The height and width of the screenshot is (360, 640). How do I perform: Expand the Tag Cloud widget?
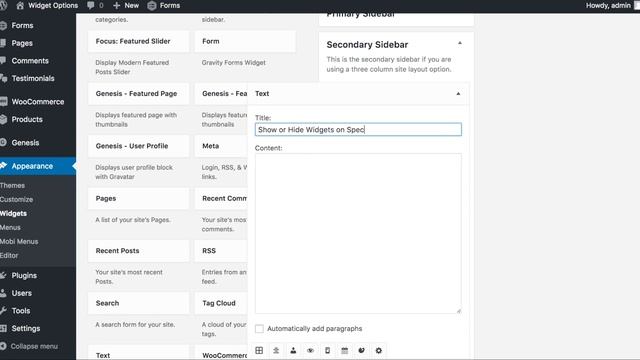tap(221, 303)
